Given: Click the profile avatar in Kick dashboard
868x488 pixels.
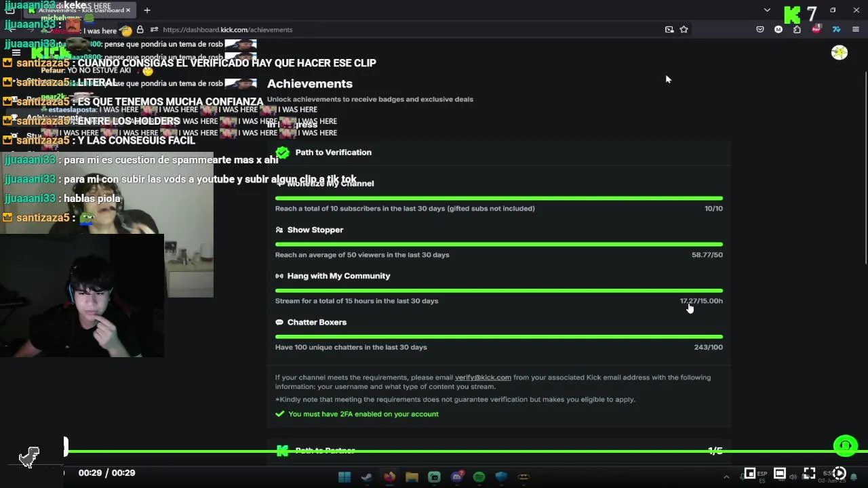Looking at the screenshot, I should tap(840, 52).
